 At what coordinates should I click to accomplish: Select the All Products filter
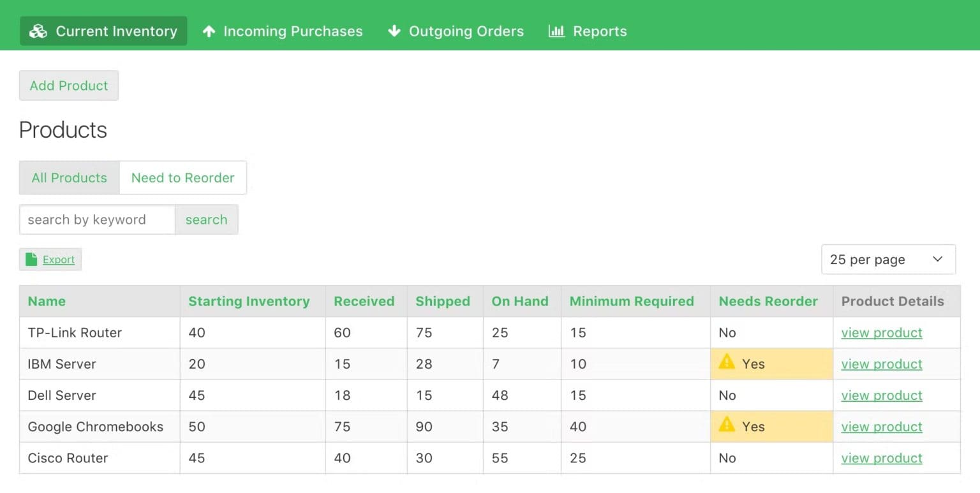point(68,177)
